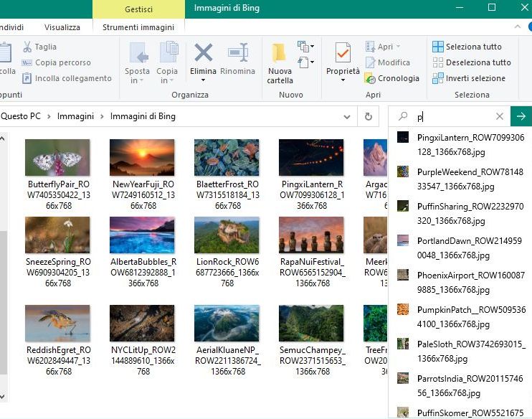Choose PaleSloth in search suggestions
Screen dimensions: 532x419
pyautogui.click(x=460, y=352)
